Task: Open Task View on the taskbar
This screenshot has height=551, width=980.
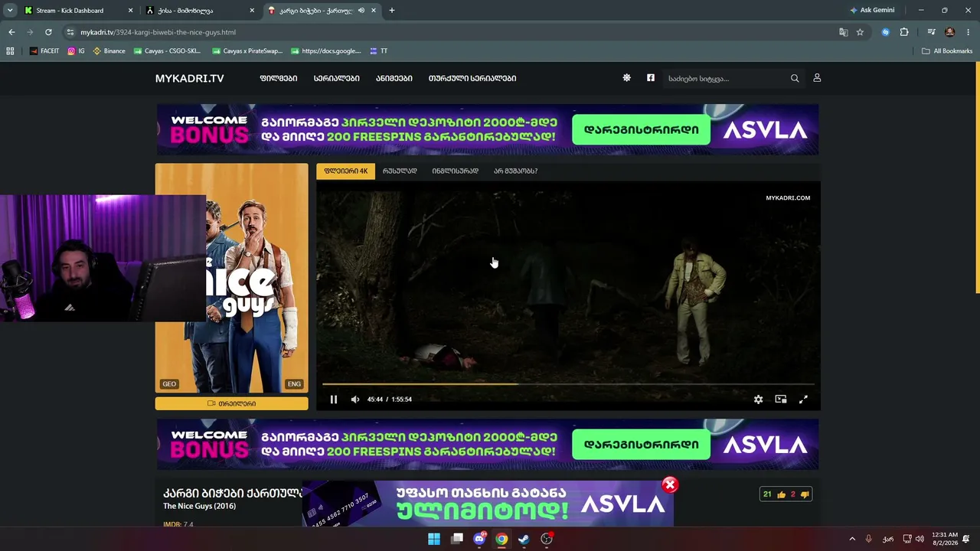Action: coord(457,539)
